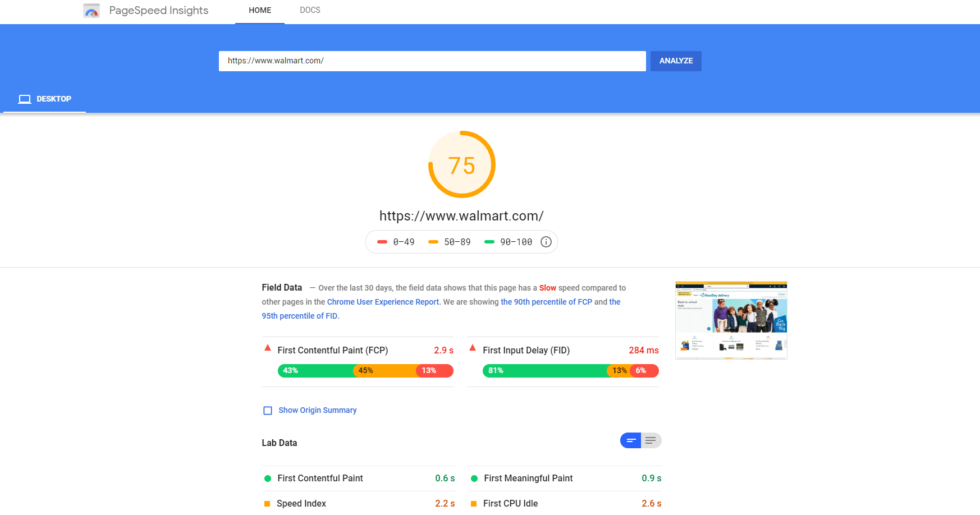The image size is (980, 515).
Task: Click the First Contentful Paint (FCP) label
Action: click(333, 351)
